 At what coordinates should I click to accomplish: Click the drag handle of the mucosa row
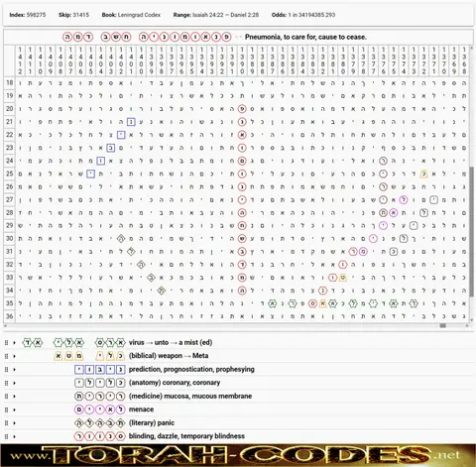pos(6,397)
